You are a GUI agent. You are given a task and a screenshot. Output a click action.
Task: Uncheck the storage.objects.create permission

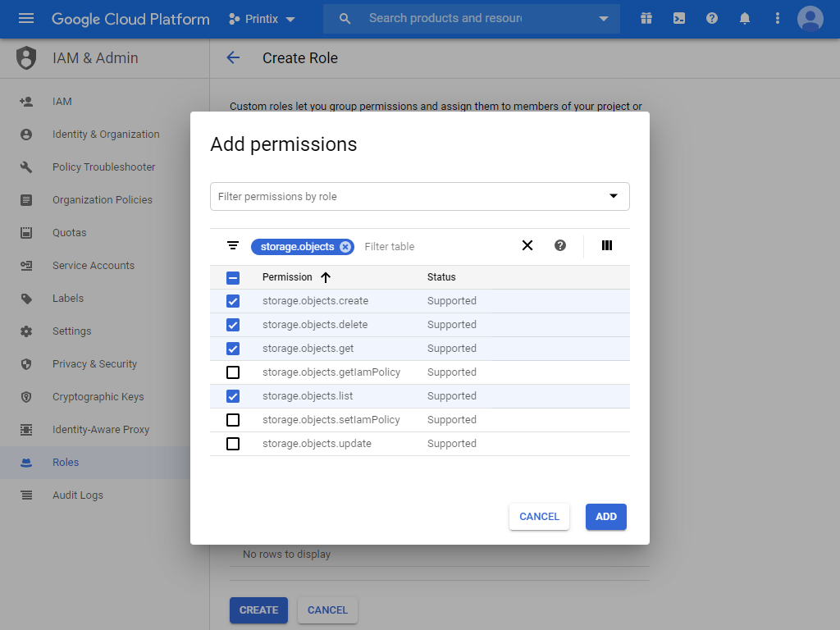pyautogui.click(x=233, y=301)
